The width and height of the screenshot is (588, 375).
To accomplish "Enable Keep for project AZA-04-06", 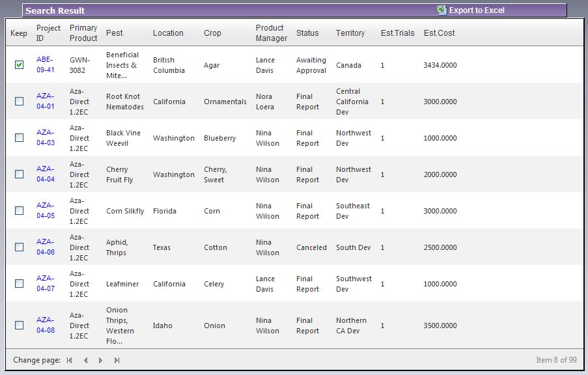I will (x=19, y=247).
